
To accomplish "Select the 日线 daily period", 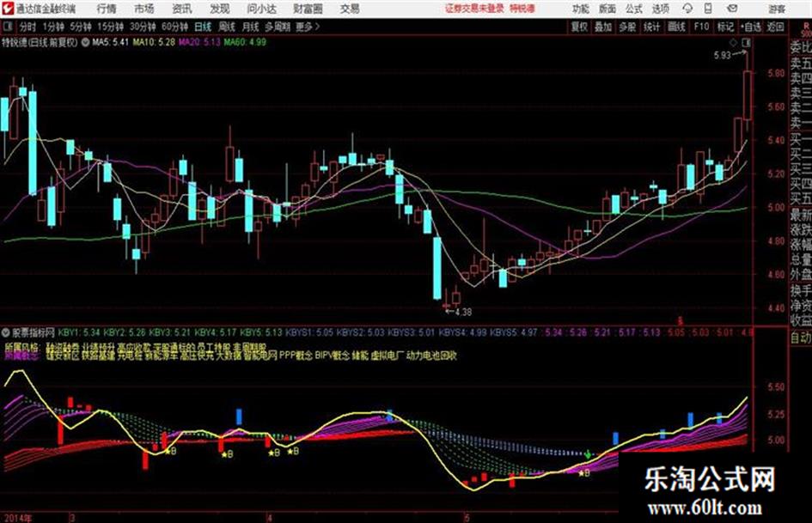I will (x=203, y=27).
